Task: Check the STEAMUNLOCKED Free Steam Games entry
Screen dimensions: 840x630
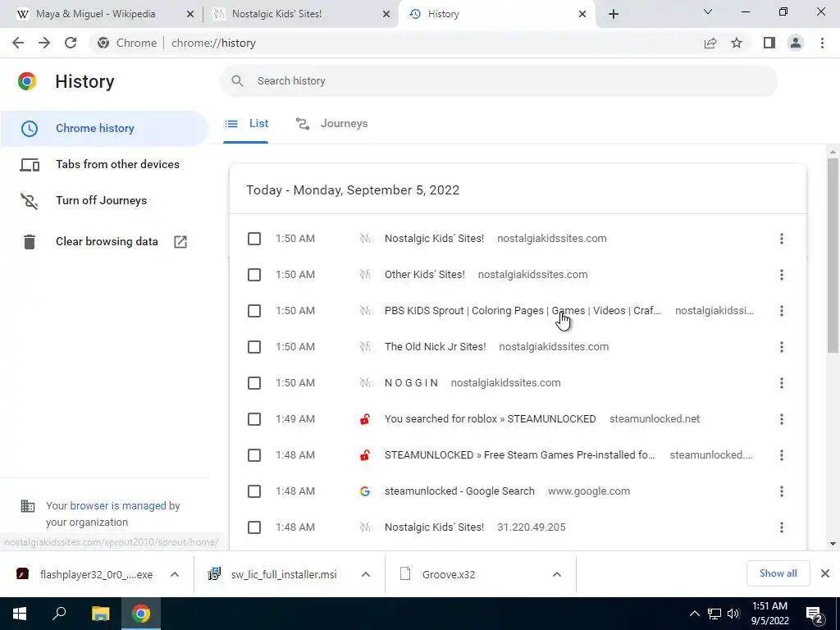Action: pos(254,455)
